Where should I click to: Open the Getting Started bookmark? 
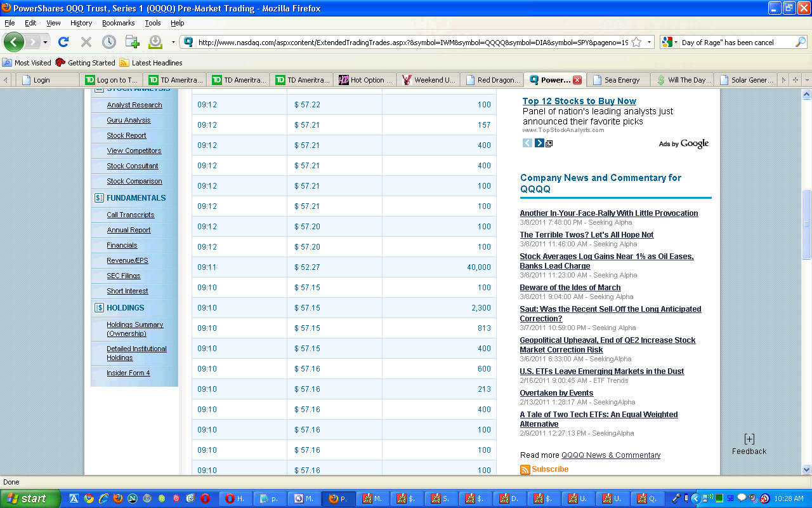86,63
